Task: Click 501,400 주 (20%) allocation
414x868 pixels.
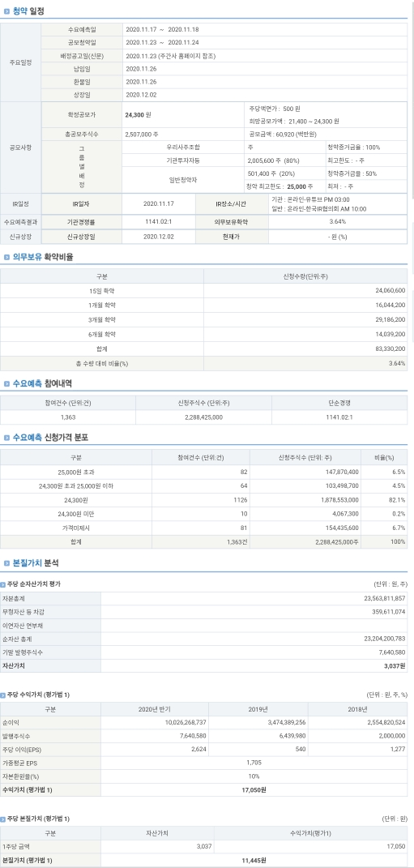Action: pyautogui.click(x=271, y=173)
